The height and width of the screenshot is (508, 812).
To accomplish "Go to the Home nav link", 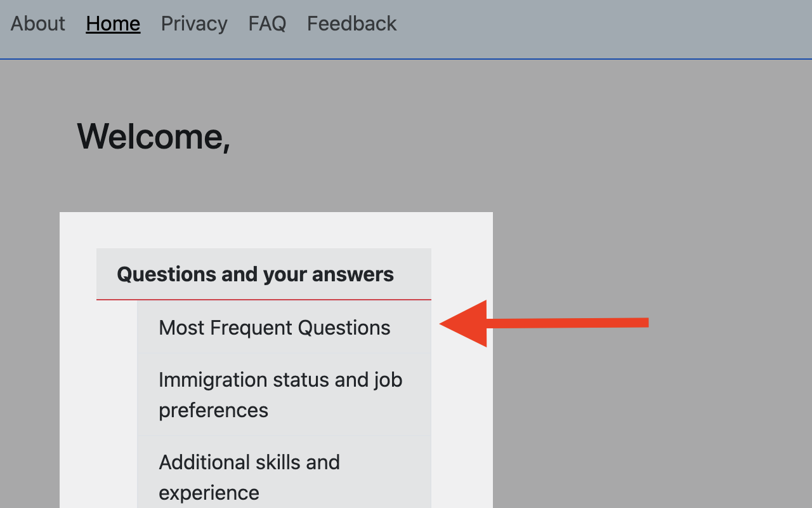I will coord(113,23).
